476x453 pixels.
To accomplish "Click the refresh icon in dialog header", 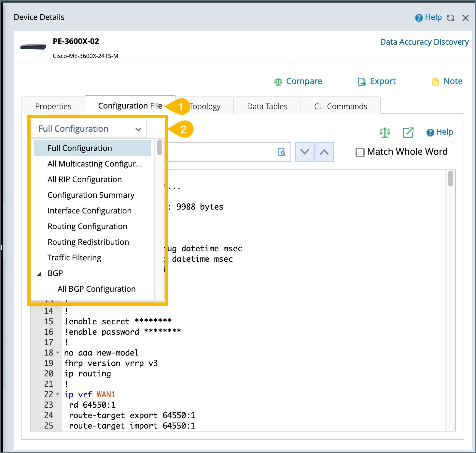I will point(451,18).
